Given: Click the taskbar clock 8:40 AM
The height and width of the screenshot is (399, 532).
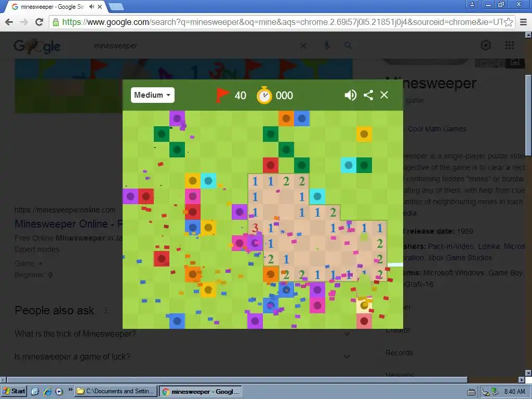Looking at the screenshot, I should point(514,392).
